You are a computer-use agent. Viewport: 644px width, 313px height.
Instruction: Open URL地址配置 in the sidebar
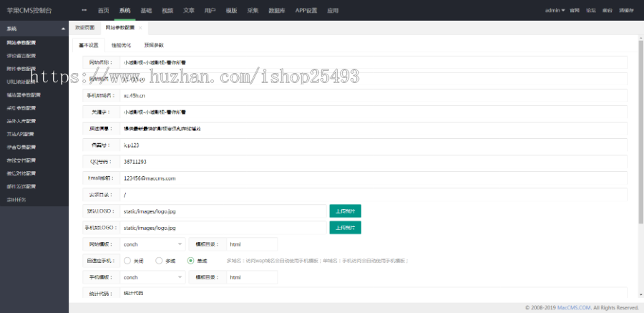pyautogui.click(x=19, y=82)
